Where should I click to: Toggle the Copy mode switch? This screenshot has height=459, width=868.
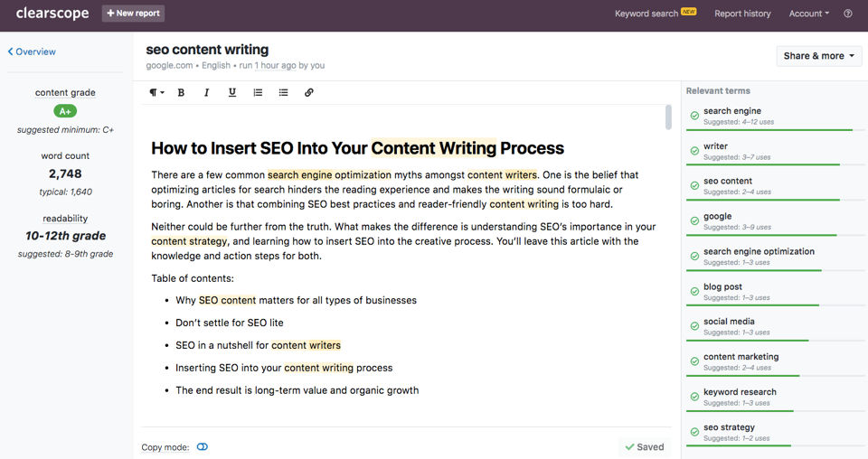click(x=202, y=446)
